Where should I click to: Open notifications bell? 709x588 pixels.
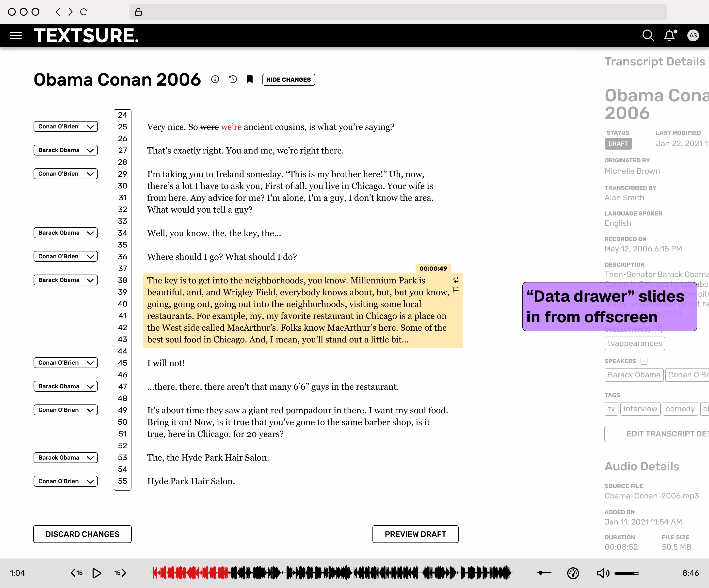pos(670,35)
